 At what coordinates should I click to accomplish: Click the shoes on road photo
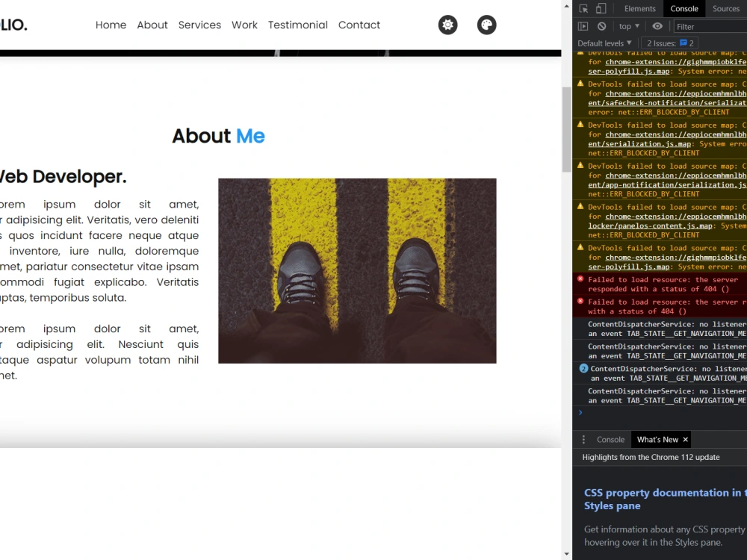(357, 271)
